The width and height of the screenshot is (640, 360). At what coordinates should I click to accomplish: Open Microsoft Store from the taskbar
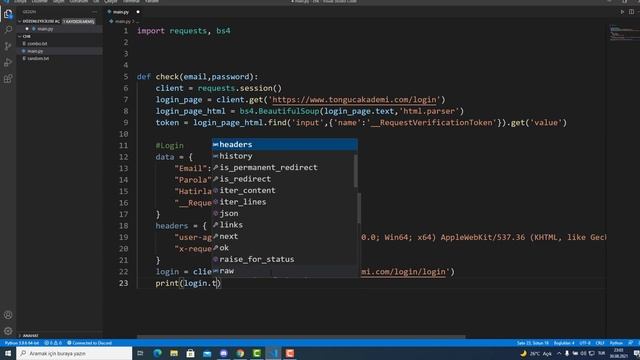pyautogui.click(x=191, y=353)
